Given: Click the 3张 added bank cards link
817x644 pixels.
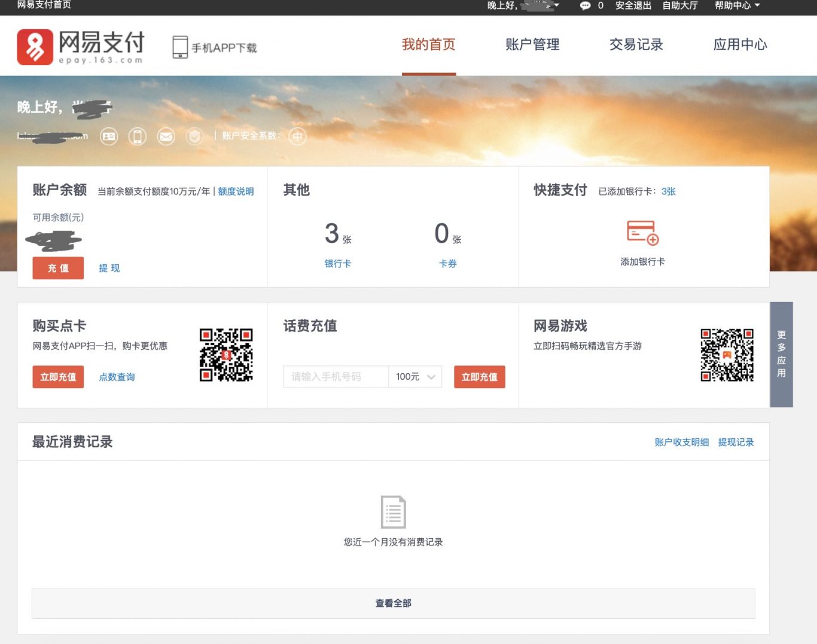Looking at the screenshot, I should point(669,191).
